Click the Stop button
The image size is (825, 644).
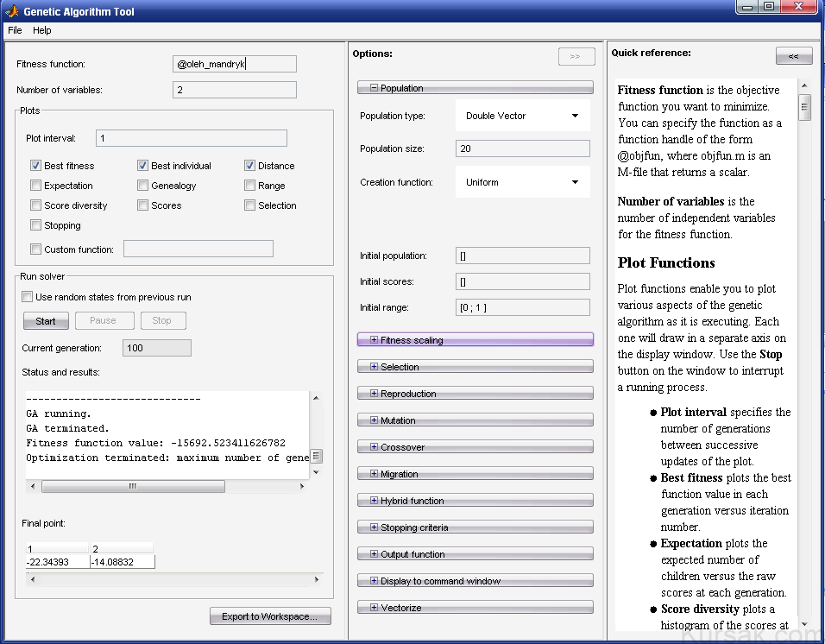point(163,321)
